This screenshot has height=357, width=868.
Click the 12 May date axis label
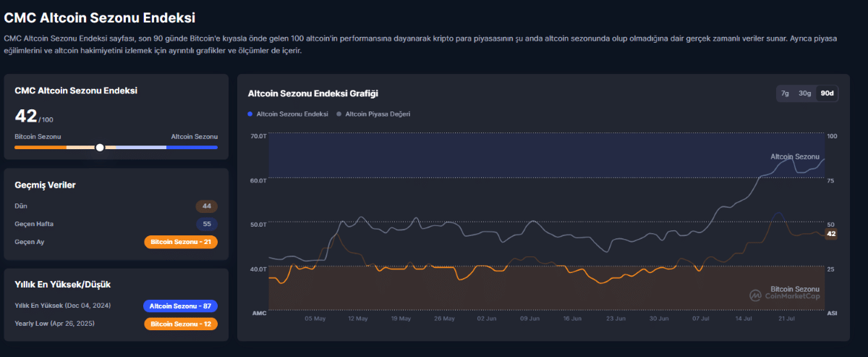[x=358, y=318]
